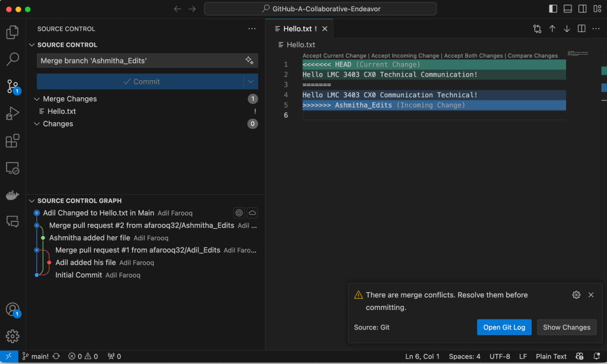Select 'Ashmitha added her file' commit
Viewport: 607px width, 364px height.
145,238
